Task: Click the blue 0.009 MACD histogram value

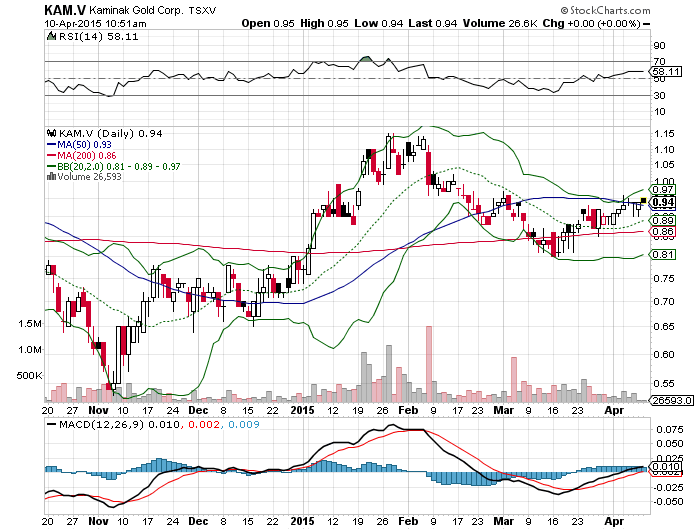Action: 244,424
